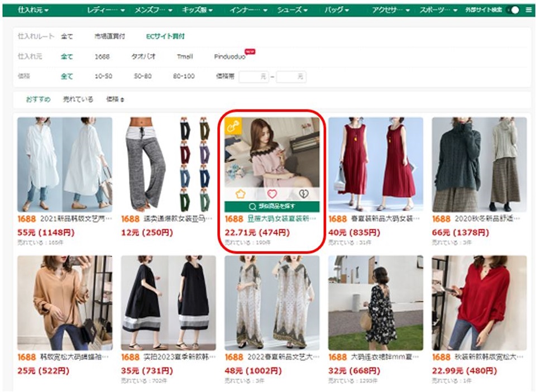Expand the スポーツ… category dropdown
Image resolution: width=536 pixels, height=392 pixels.
click(438, 10)
